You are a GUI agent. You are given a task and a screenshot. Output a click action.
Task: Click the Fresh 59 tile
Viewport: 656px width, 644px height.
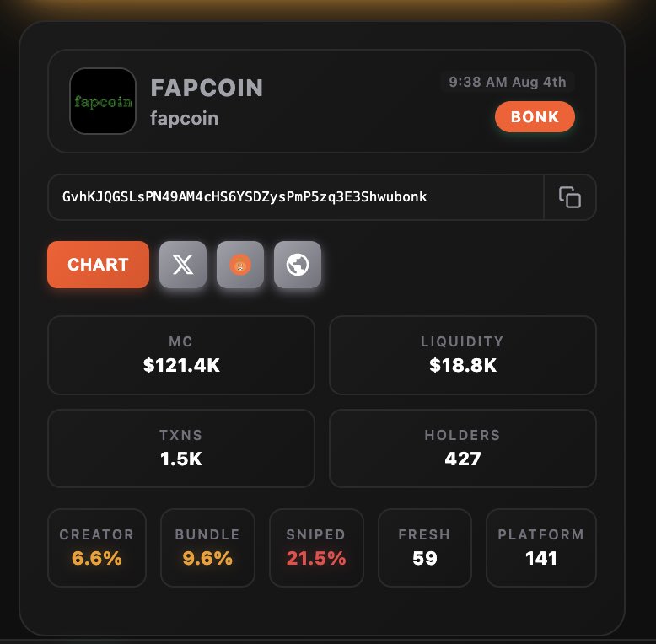[425, 548]
